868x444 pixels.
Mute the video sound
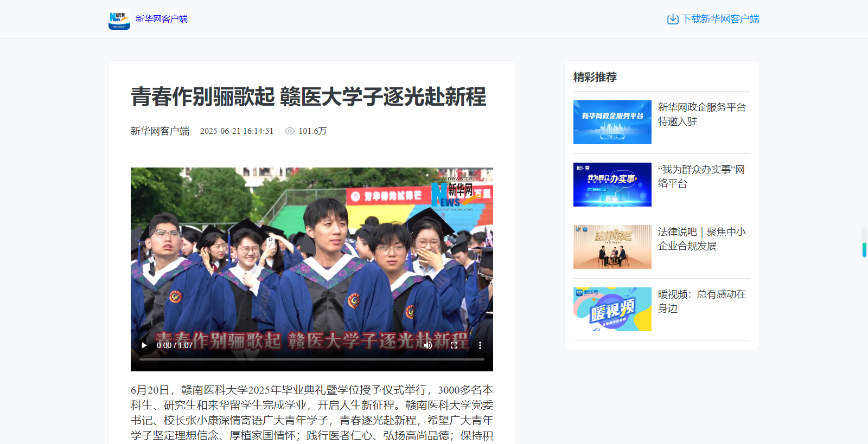coord(428,345)
